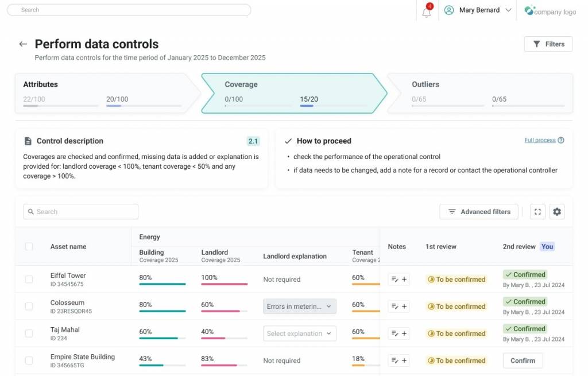Tick the Colosseum row checkbox
Image resolution: width=588 pixels, height=376 pixels.
point(29,307)
